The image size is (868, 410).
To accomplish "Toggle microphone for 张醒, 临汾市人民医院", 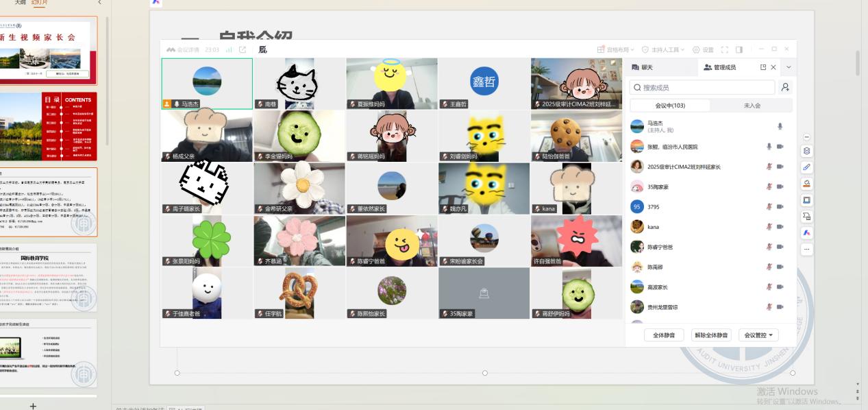I will pyautogui.click(x=769, y=147).
